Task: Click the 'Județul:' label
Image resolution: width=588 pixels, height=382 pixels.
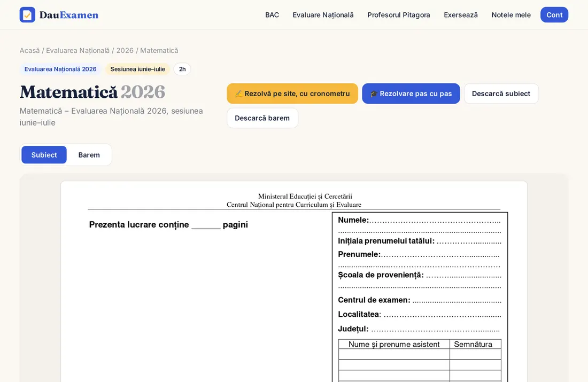Action: click(x=353, y=329)
